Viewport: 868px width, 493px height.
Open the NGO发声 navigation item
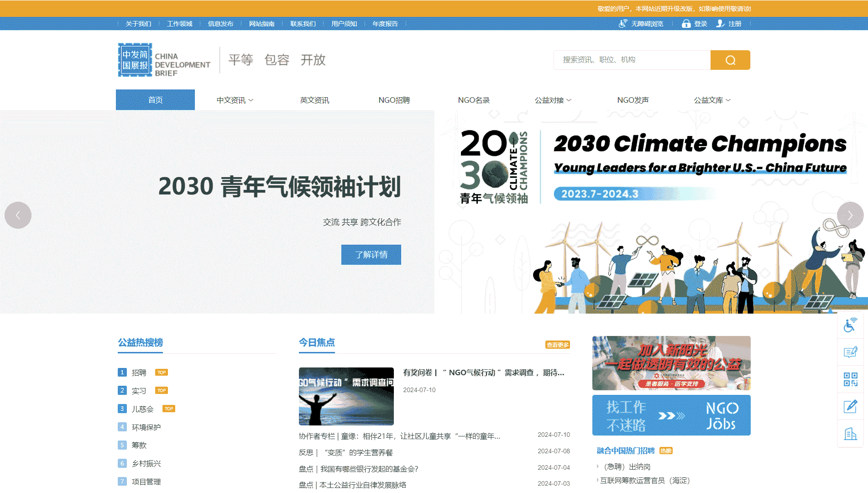(633, 100)
